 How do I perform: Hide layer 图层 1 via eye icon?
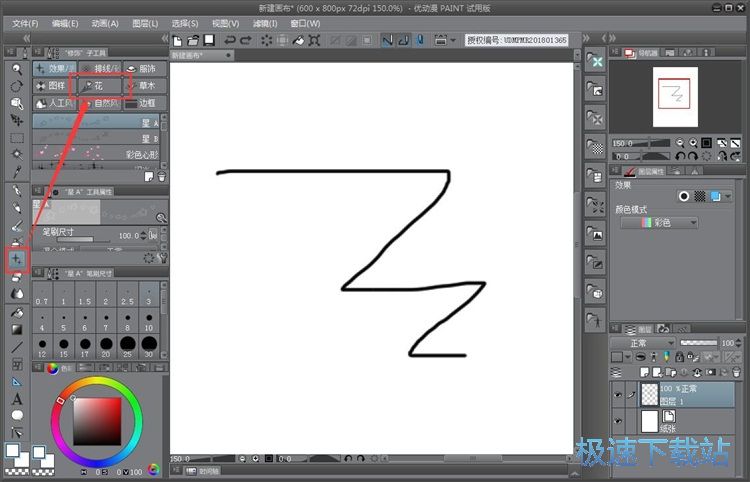click(618, 394)
